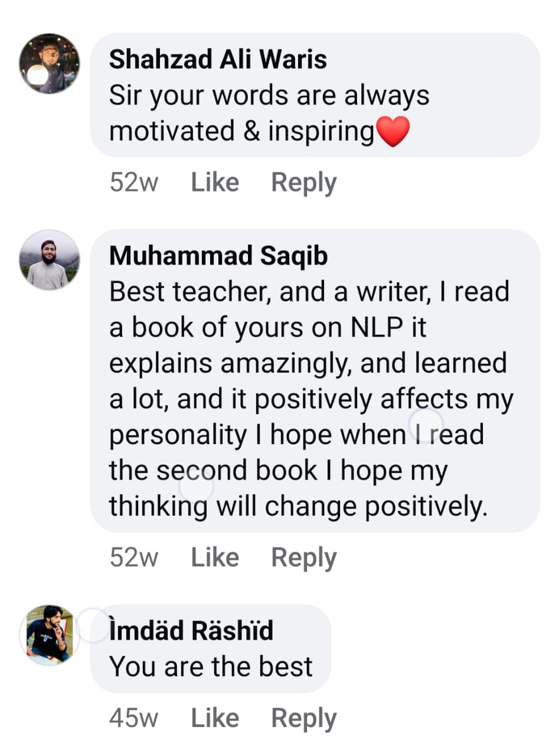This screenshot has width=559, height=756.
Task: Like Shahzad Ali Waris's comment
Action: (x=215, y=183)
